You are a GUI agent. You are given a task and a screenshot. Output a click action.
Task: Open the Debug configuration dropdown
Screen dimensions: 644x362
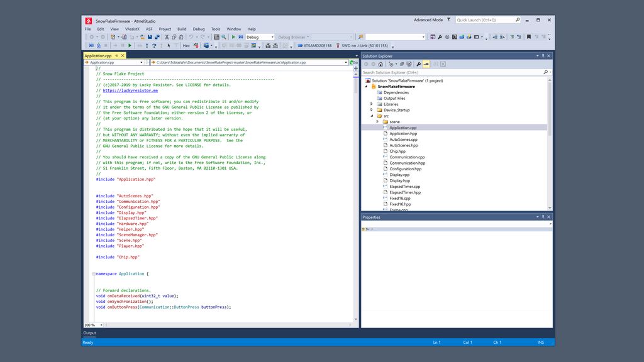260,37
